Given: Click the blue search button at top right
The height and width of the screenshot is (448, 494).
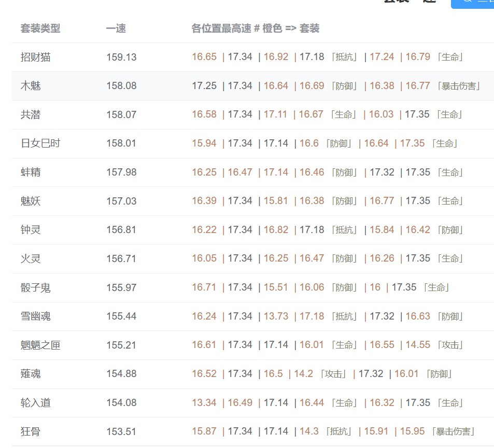Looking at the screenshot, I should pos(473,3).
